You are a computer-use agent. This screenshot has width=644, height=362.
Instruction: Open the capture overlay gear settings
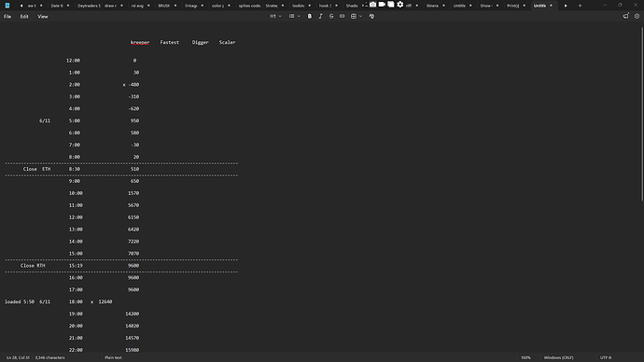click(400, 5)
